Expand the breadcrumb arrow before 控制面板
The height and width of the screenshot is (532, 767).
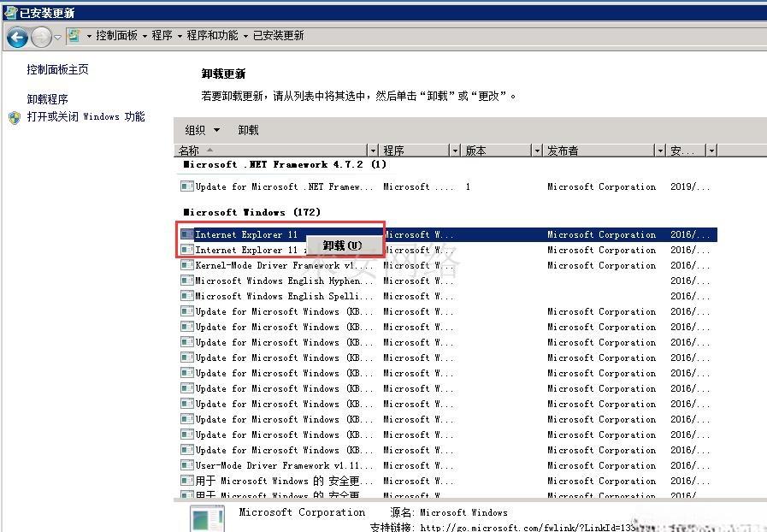89,36
